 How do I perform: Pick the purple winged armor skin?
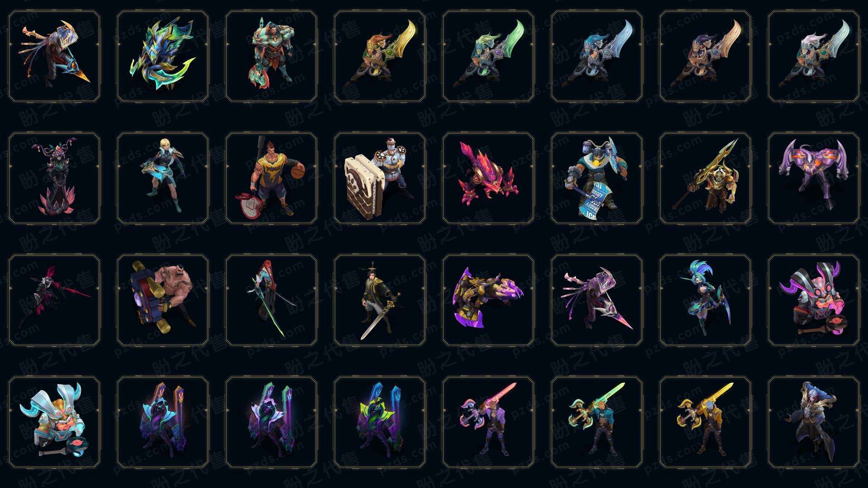click(x=814, y=178)
